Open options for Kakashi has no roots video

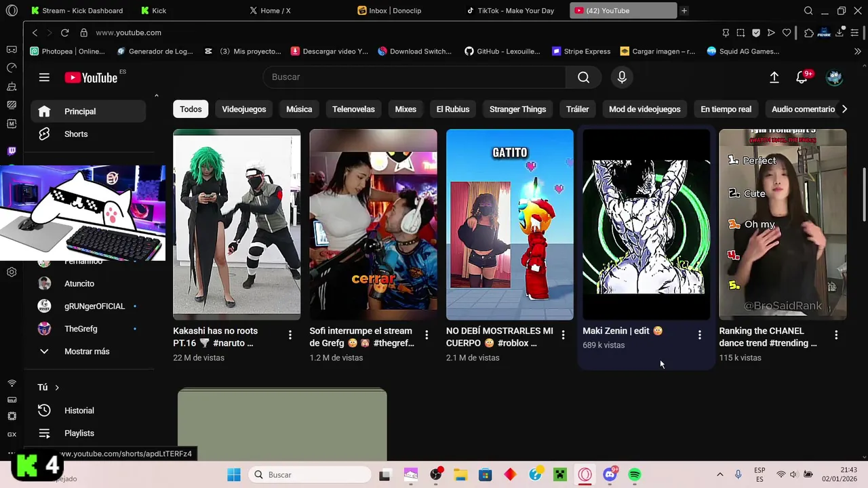(290, 335)
